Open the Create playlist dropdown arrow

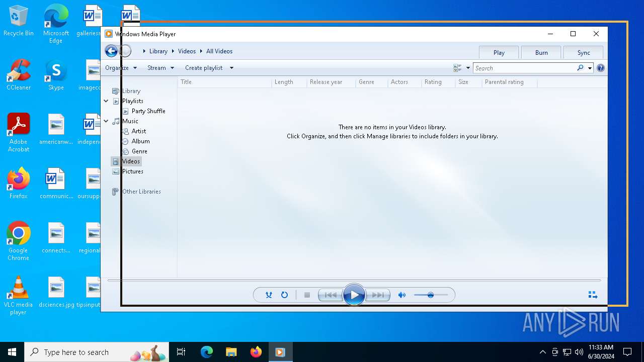pyautogui.click(x=231, y=68)
